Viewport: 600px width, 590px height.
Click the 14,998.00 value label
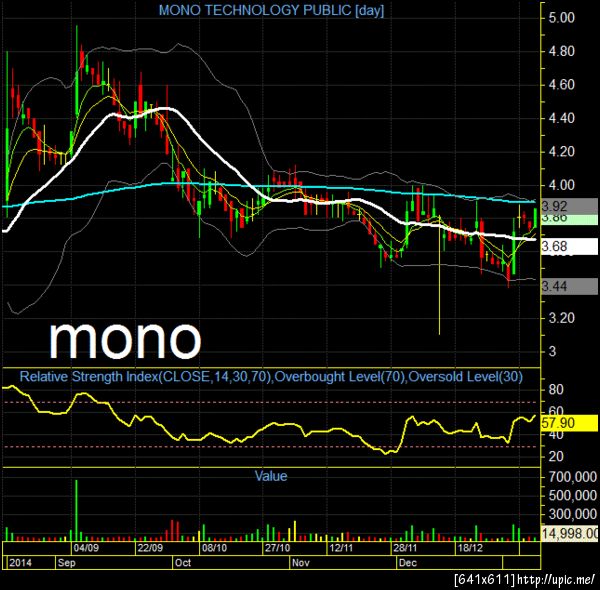pyautogui.click(x=570, y=533)
